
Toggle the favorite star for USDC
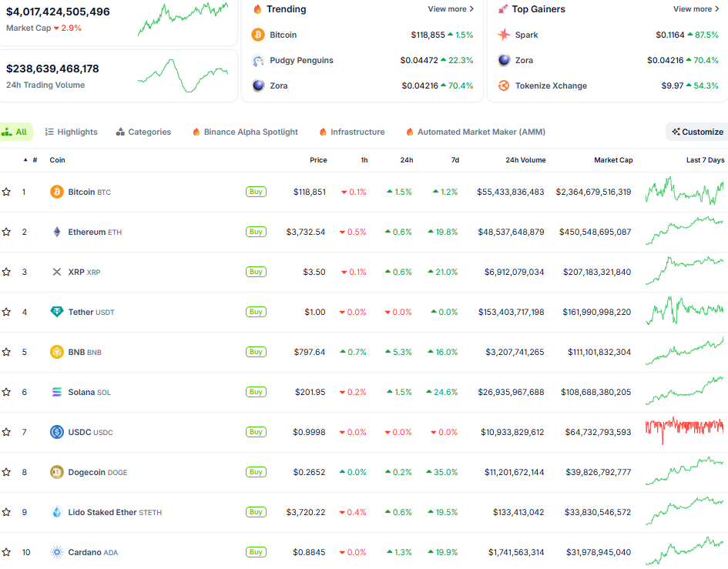point(7,432)
